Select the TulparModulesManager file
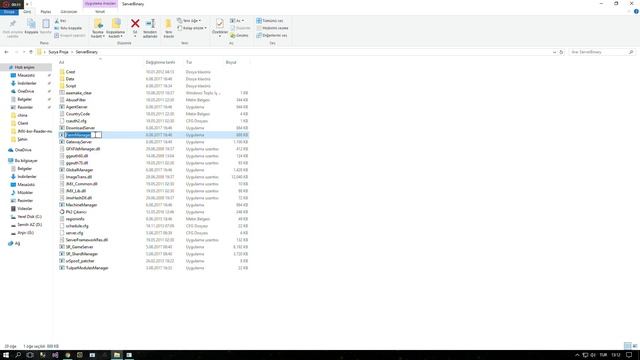 [x=87, y=268]
